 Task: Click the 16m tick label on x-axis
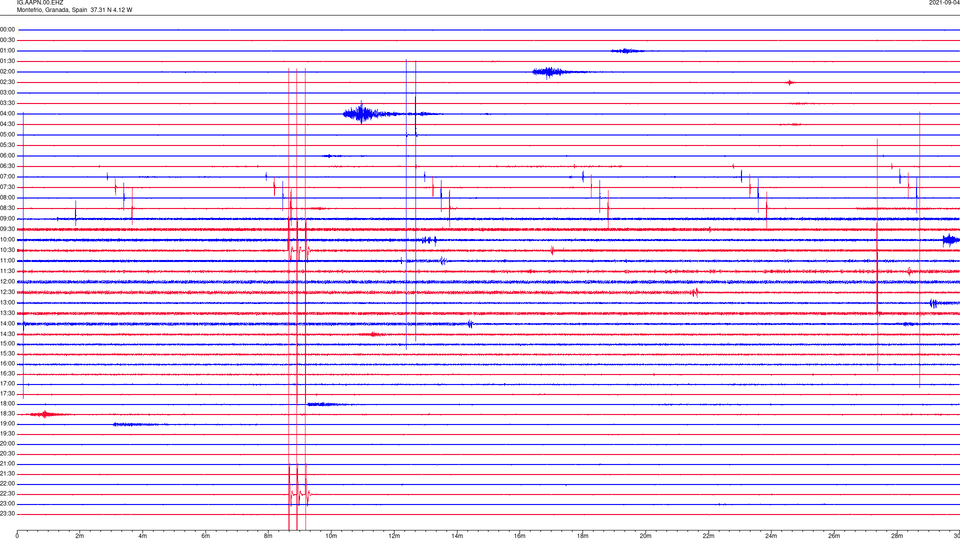click(x=520, y=536)
